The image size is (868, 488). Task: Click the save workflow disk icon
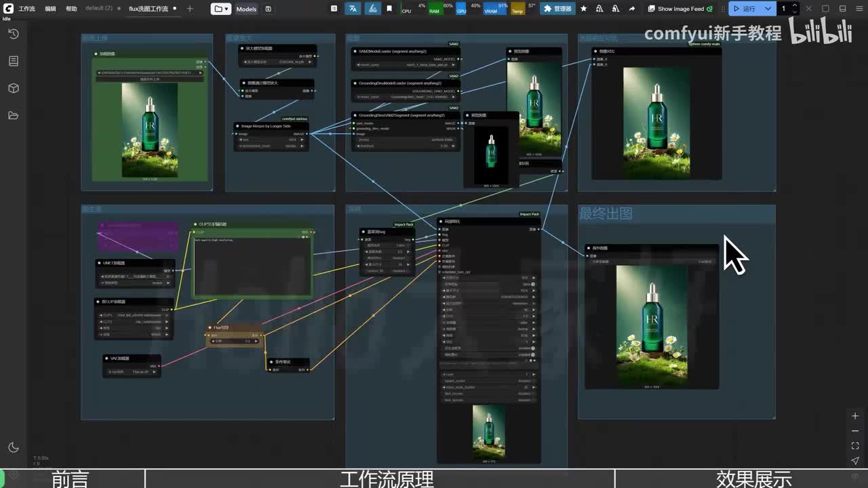tap(268, 9)
